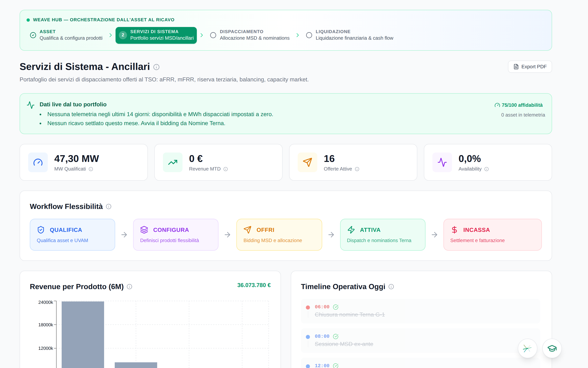Open the floating graduation-cap tutorial button
Viewport: 588px width, 368px height.
click(552, 349)
